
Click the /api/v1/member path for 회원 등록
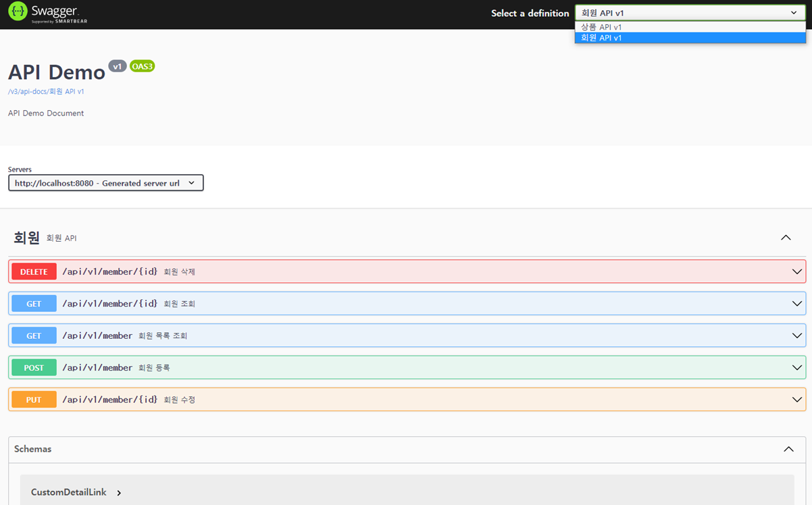[97, 368]
